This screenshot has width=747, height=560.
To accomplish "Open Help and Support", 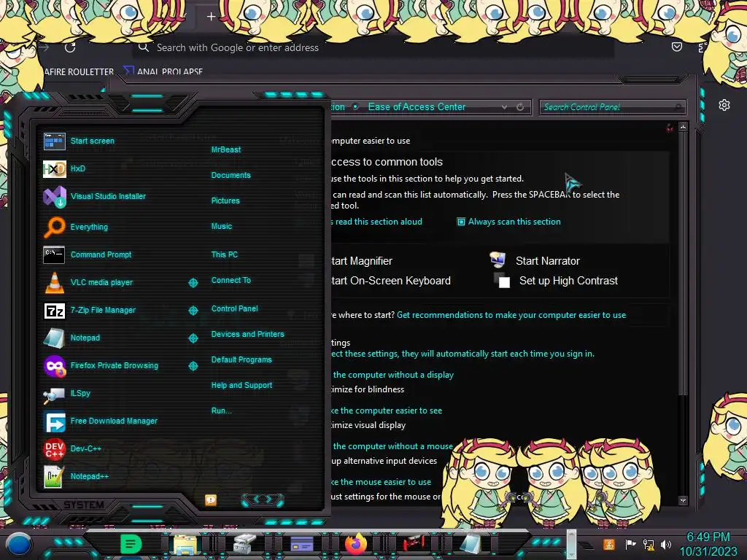I will [x=241, y=385].
